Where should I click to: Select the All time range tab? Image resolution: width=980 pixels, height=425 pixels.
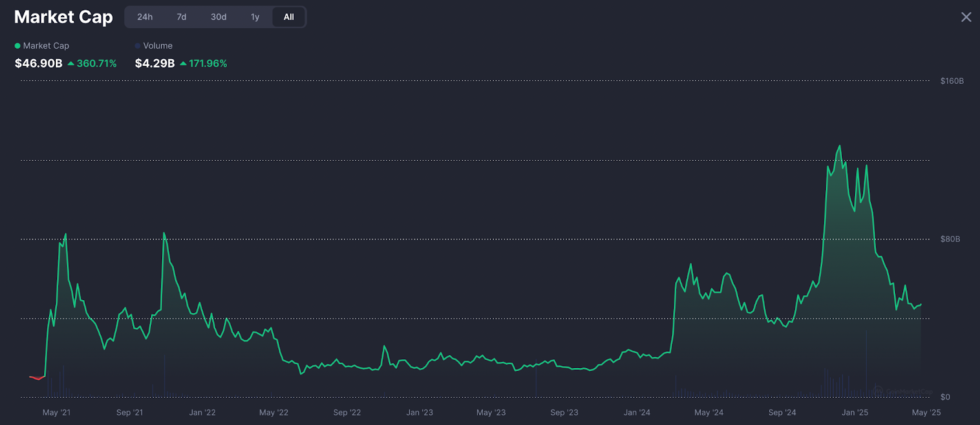pos(289,17)
